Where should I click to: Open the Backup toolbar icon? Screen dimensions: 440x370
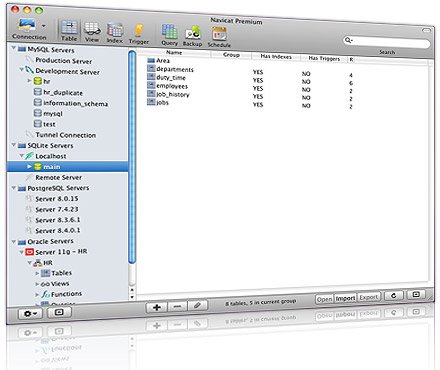192,36
